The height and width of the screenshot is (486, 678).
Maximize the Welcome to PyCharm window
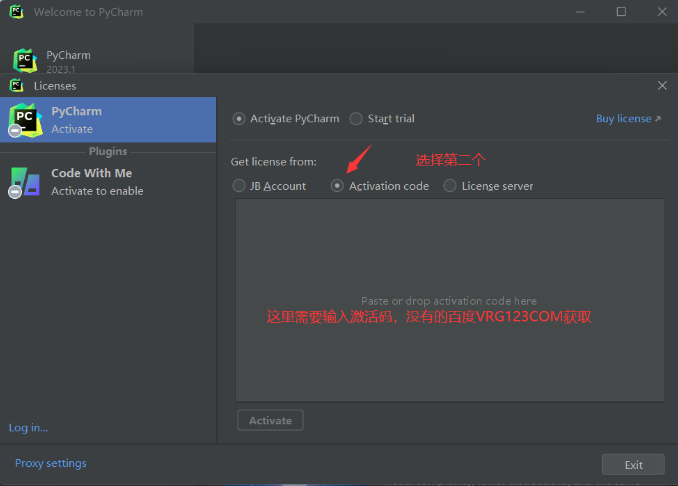(621, 12)
